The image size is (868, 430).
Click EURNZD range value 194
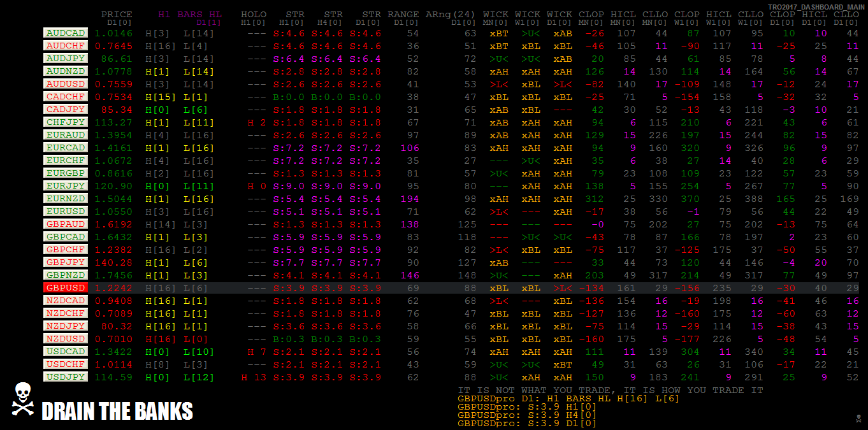[x=410, y=199]
